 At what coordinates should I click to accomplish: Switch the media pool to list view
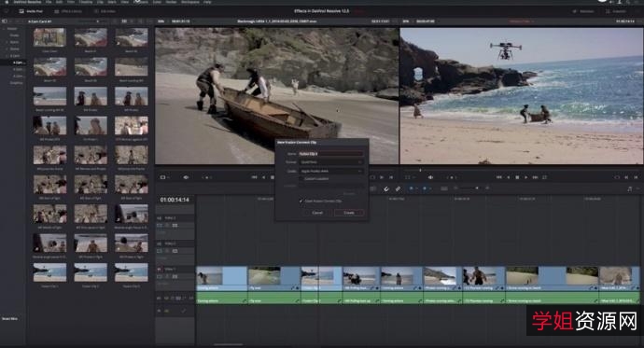[x=133, y=21]
